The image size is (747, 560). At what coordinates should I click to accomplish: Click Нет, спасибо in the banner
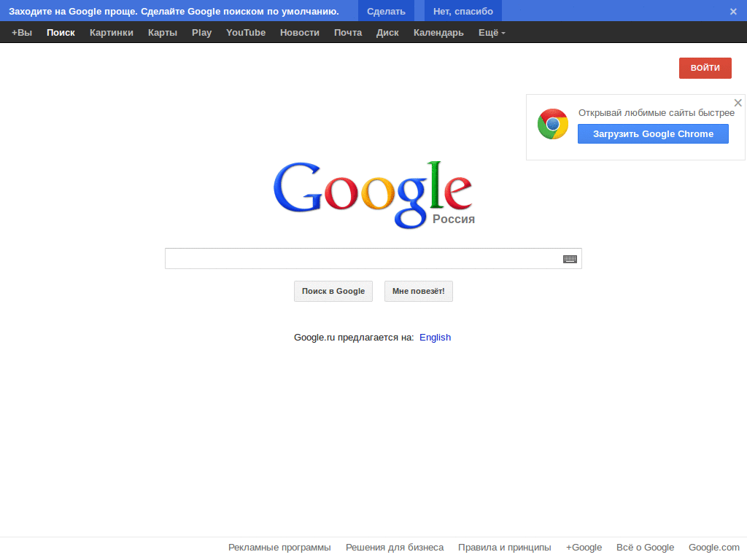click(x=463, y=11)
